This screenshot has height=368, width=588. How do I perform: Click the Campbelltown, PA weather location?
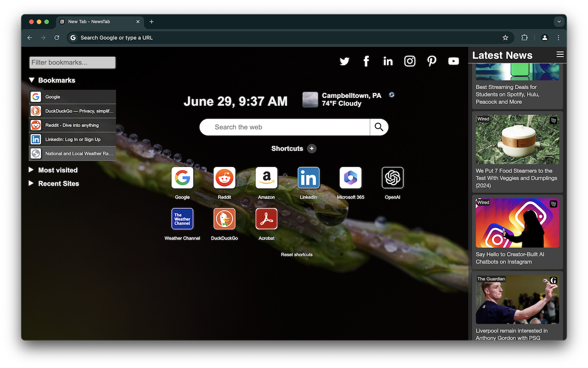[351, 96]
